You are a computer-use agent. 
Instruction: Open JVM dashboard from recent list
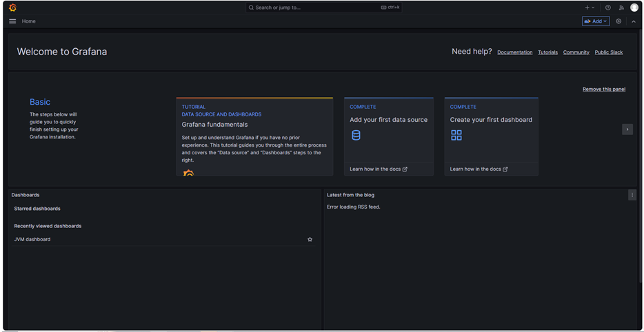pyautogui.click(x=32, y=240)
